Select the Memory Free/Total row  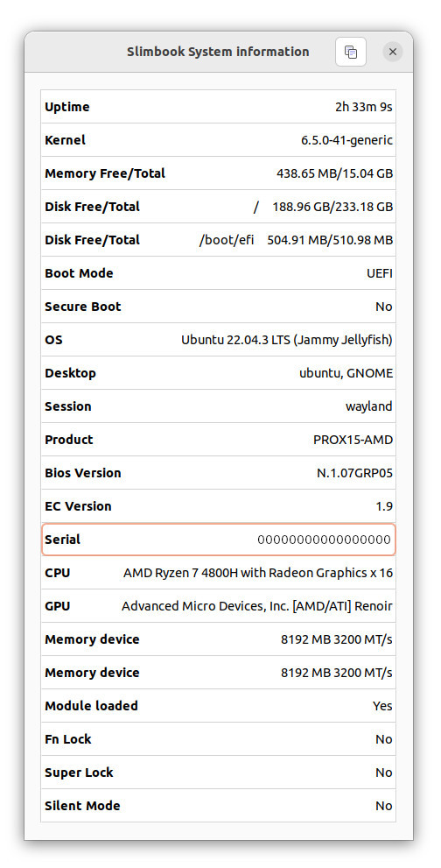(219, 173)
